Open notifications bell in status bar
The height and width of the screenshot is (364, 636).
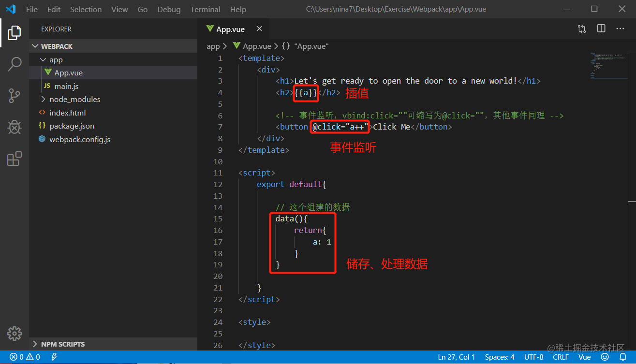pyautogui.click(x=623, y=357)
